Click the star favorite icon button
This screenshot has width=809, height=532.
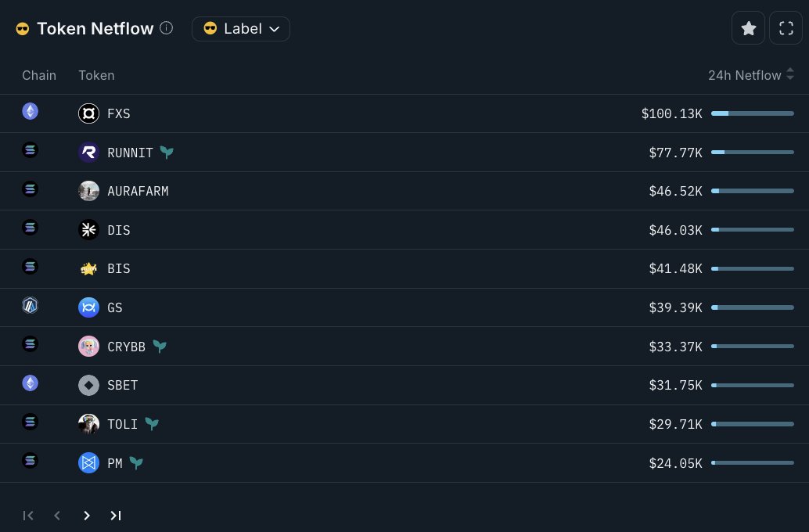[x=748, y=28]
